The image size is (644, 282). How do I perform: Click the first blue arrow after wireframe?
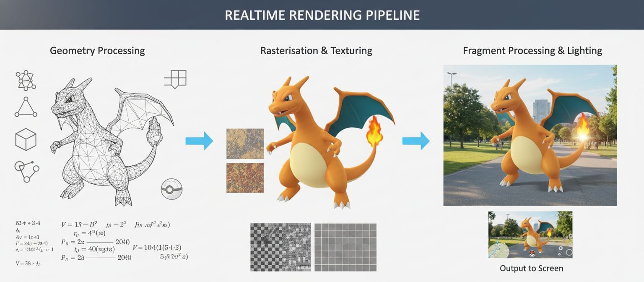[199, 141]
